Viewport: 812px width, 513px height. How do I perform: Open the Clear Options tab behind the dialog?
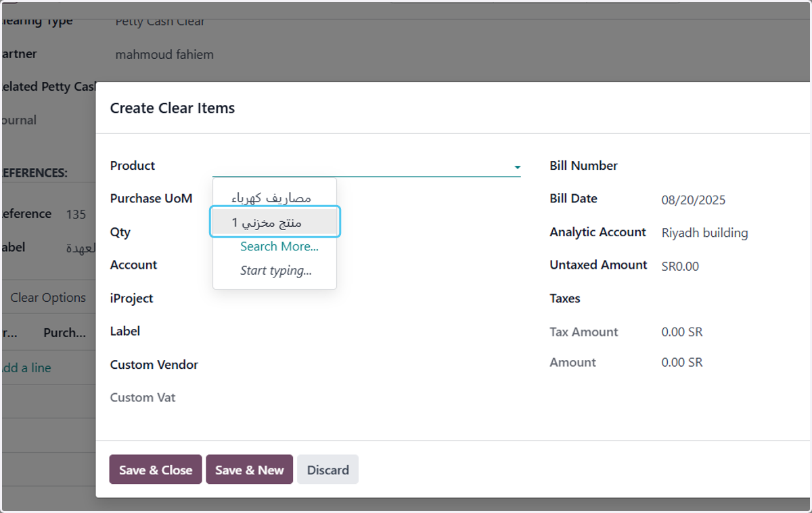(48, 298)
